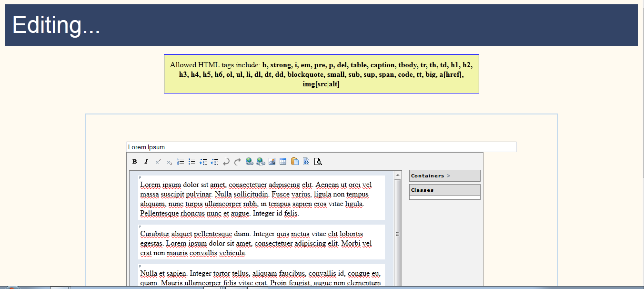The image size is (644, 289).
Task: Insert a numbered list
Action: point(181,161)
